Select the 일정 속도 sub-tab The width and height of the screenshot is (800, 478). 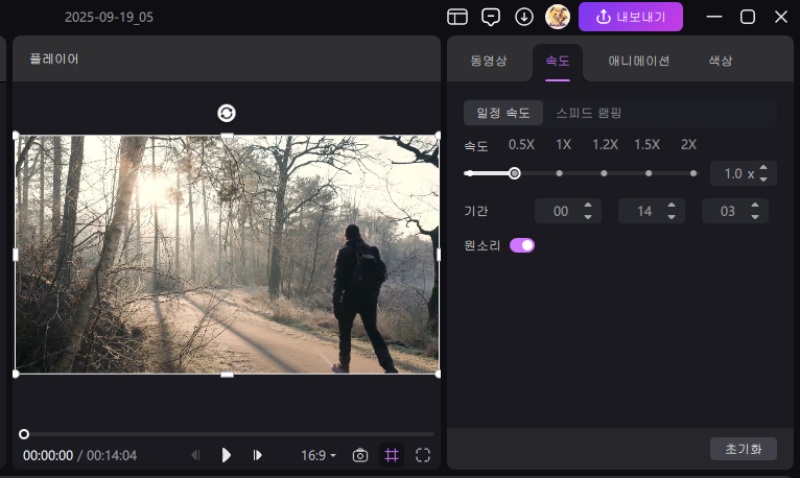click(503, 113)
